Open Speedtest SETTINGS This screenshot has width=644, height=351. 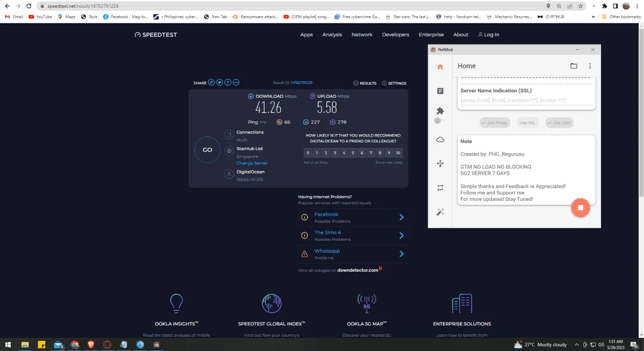pos(394,83)
